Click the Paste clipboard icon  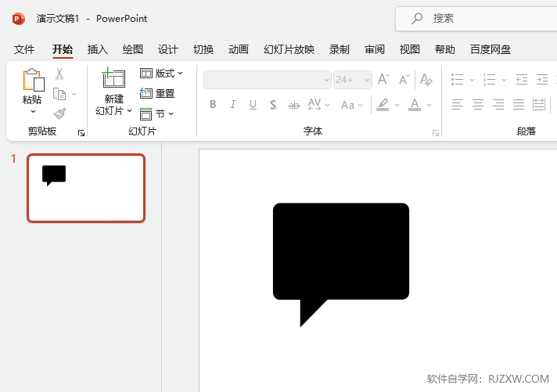34,80
